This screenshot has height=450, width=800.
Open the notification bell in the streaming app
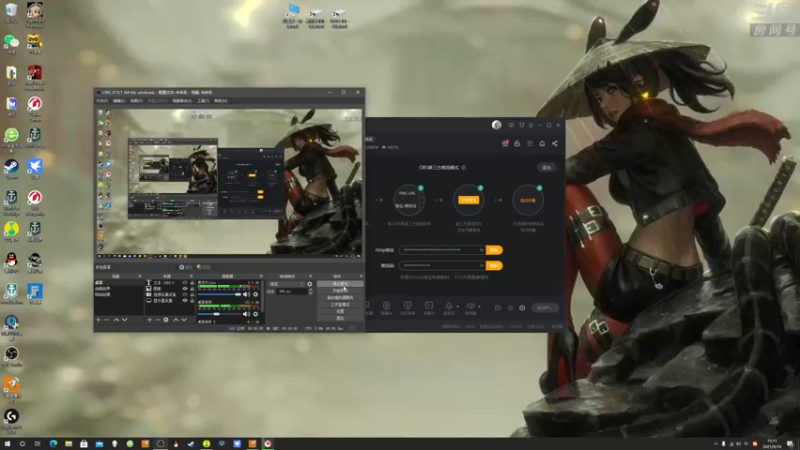[x=542, y=143]
